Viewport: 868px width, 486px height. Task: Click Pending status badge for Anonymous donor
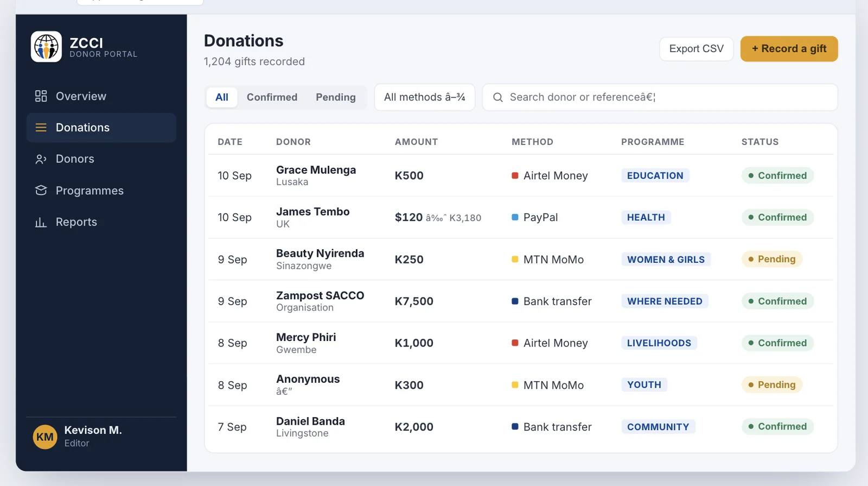click(x=771, y=384)
